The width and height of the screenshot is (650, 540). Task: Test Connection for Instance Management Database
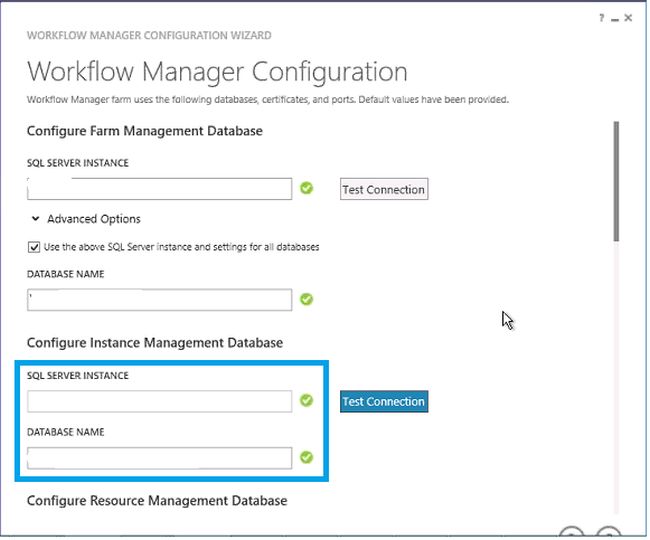(384, 401)
